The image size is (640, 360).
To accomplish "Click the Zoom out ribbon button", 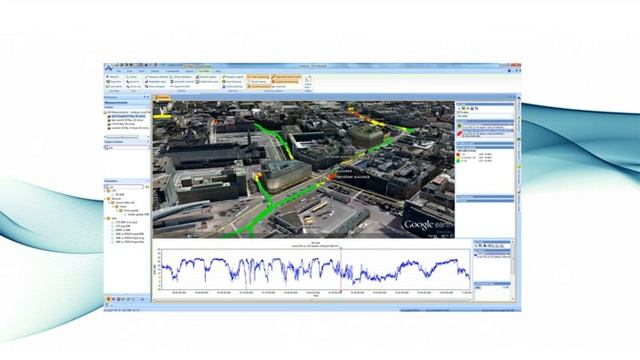I will pos(133,87).
